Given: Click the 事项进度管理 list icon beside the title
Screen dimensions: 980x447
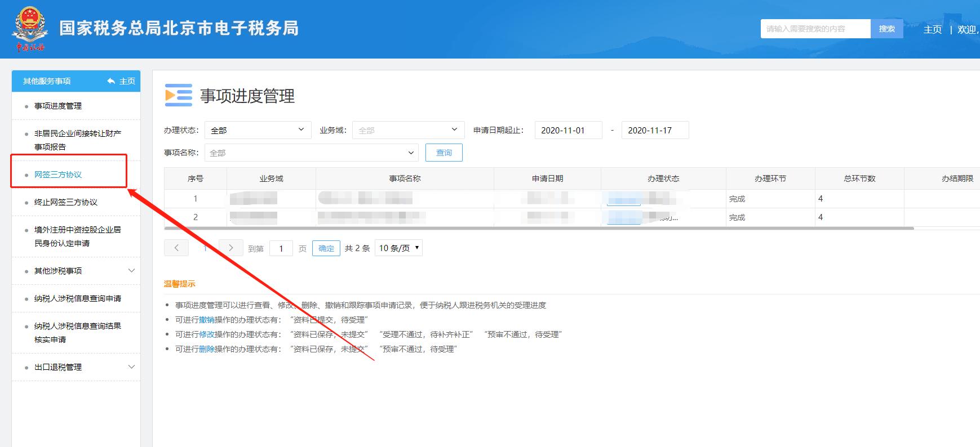Looking at the screenshot, I should 178,95.
